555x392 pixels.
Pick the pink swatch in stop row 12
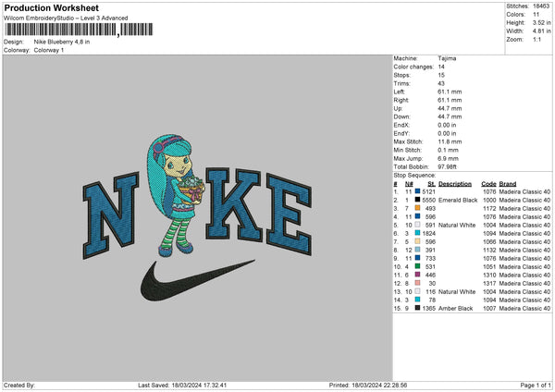[417, 283]
